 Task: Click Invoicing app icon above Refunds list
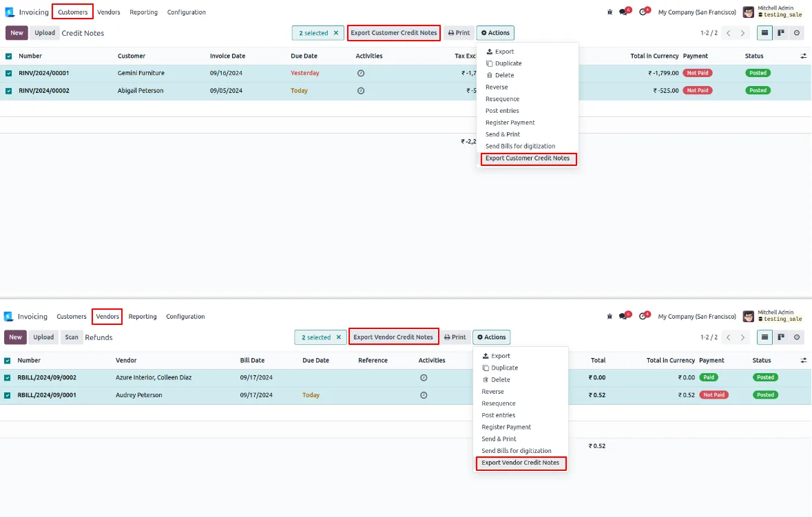(8, 316)
